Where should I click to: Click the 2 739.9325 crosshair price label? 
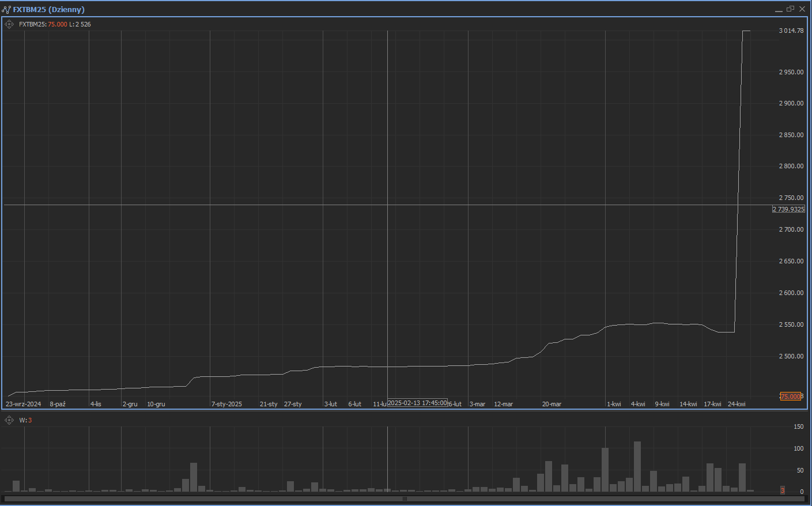pos(788,209)
